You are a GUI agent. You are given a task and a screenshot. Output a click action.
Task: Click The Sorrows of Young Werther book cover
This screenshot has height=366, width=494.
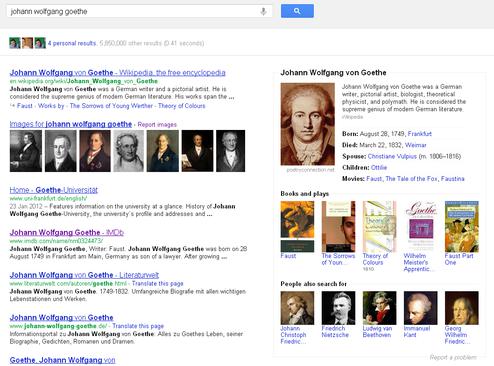point(338,226)
